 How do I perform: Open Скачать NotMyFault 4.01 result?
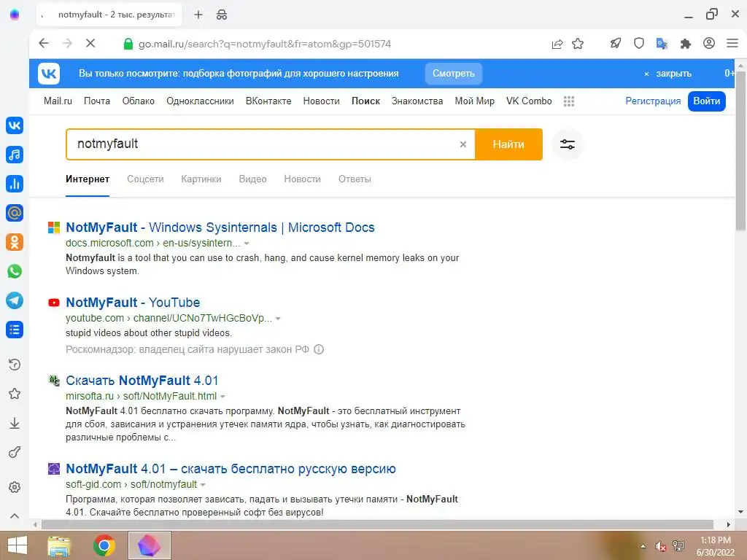point(142,381)
